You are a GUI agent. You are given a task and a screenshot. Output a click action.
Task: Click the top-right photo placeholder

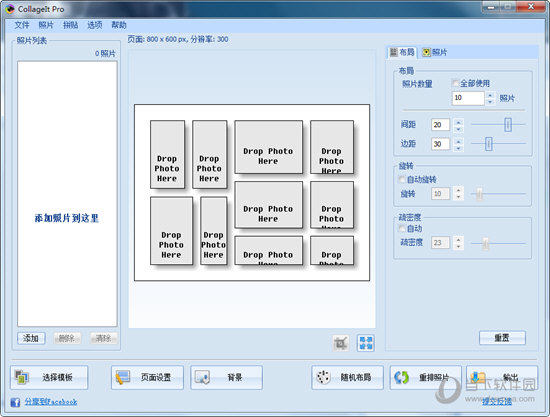332,147
